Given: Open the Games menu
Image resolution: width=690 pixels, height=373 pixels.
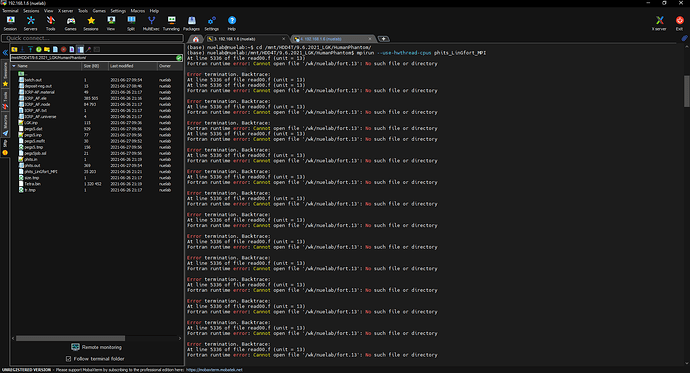Looking at the screenshot, I should click(99, 11).
